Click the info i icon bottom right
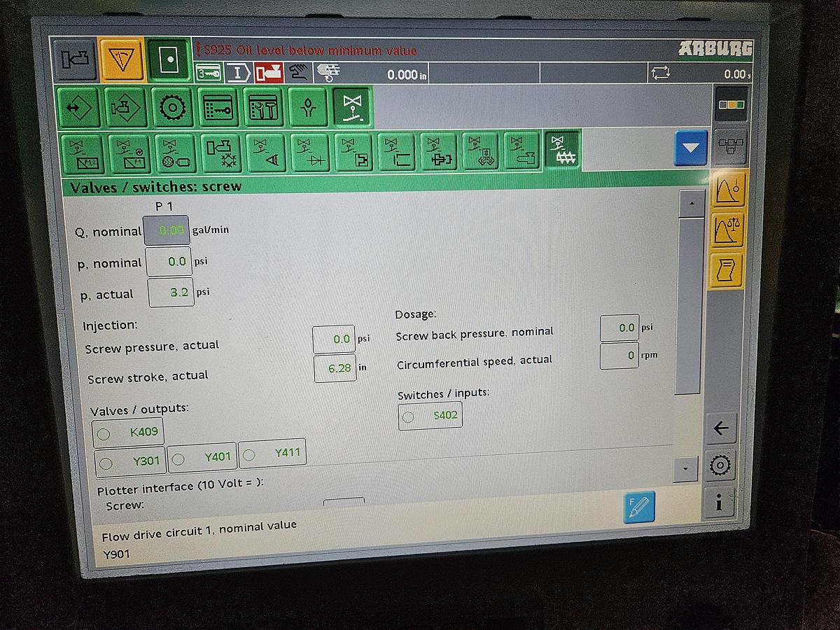Image resolution: width=840 pixels, height=630 pixels. click(x=720, y=503)
